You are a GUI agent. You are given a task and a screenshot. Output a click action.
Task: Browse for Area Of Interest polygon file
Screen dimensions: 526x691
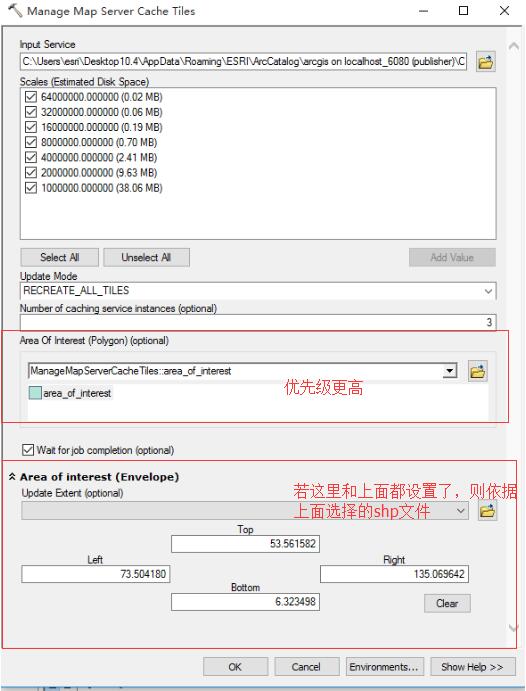click(x=478, y=371)
